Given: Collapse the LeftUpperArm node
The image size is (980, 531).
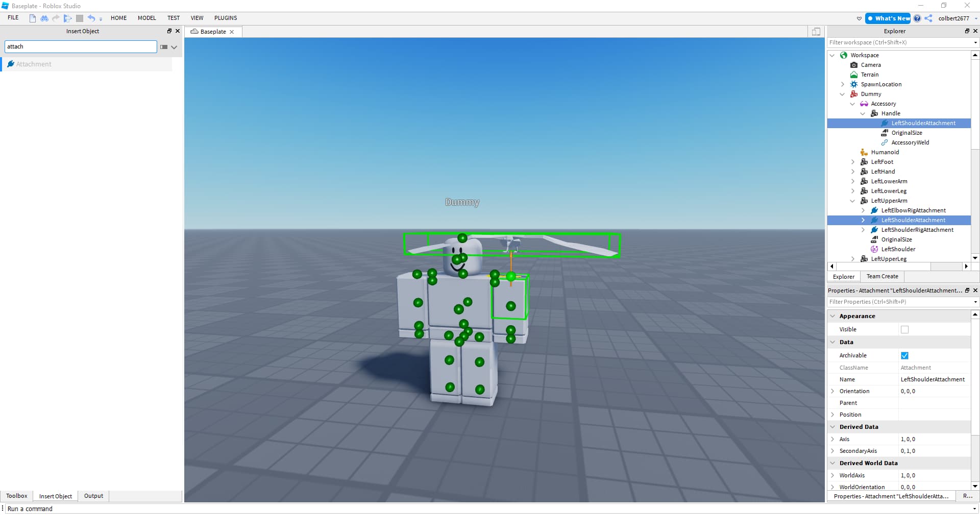Looking at the screenshot, I should click(853, 201).
